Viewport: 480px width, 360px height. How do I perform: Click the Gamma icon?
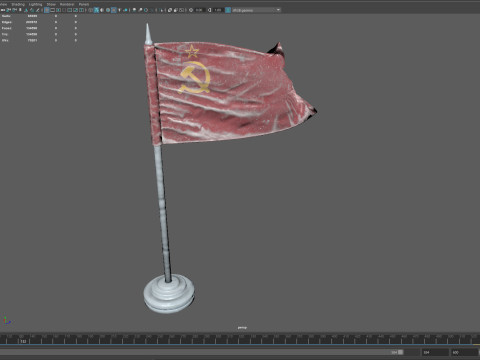pos(210,10)
